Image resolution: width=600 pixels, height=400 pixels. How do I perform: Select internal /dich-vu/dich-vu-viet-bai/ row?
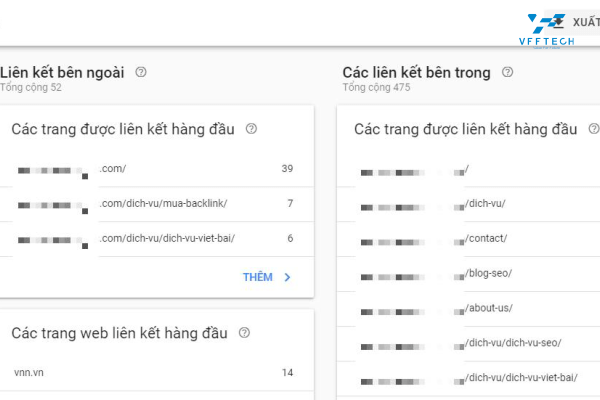click(470, 377)
